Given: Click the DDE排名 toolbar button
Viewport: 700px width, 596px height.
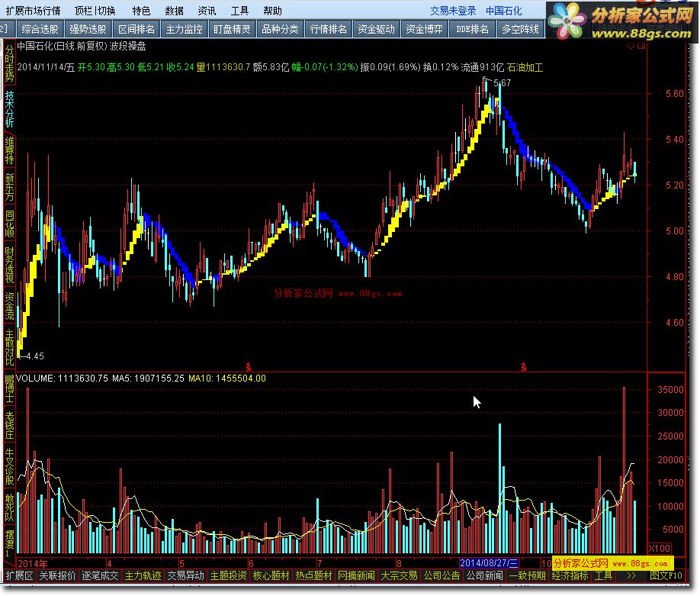Looking at the screenshot, I should coord(472,29).
